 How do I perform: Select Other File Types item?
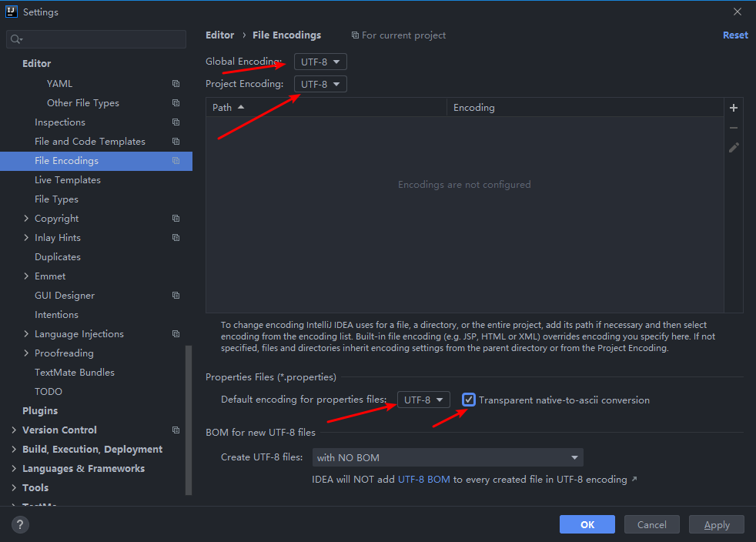[83, 102]
